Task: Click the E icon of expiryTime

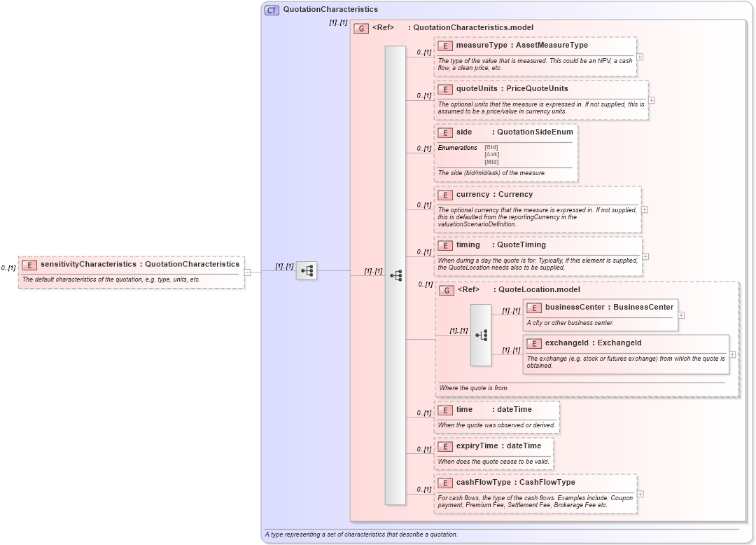Action: (445, 447)
